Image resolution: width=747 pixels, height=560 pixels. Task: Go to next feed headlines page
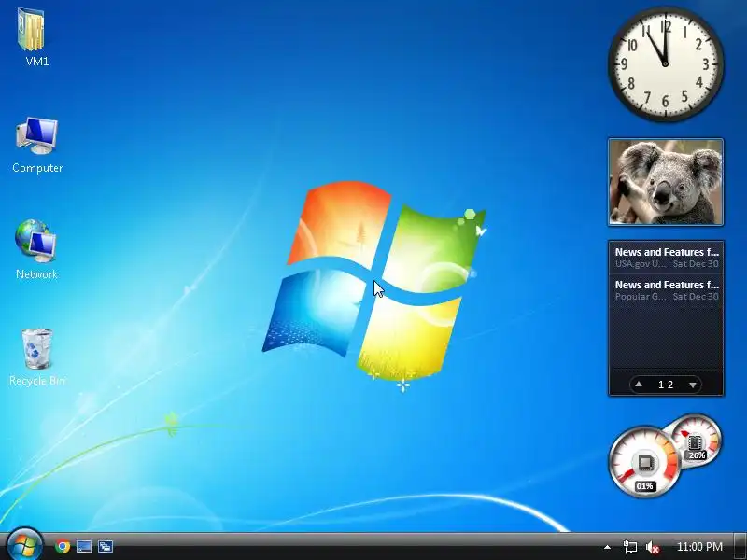(693, 385)
